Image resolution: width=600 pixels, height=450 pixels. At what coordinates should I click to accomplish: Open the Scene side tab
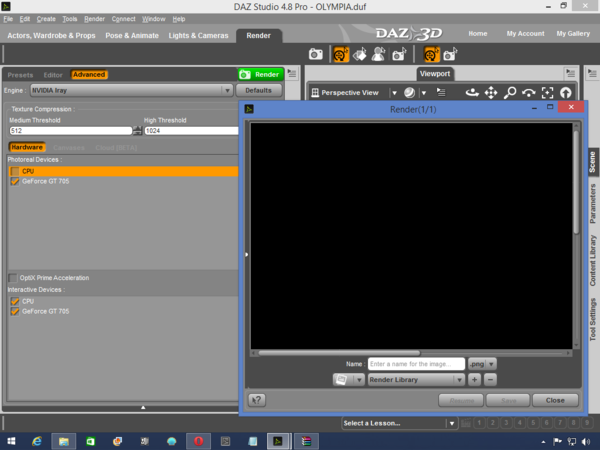tap(592, 162)
